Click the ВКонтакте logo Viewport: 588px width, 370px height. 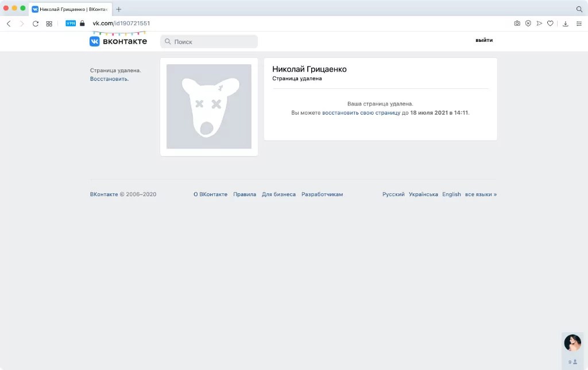(118, 41)
